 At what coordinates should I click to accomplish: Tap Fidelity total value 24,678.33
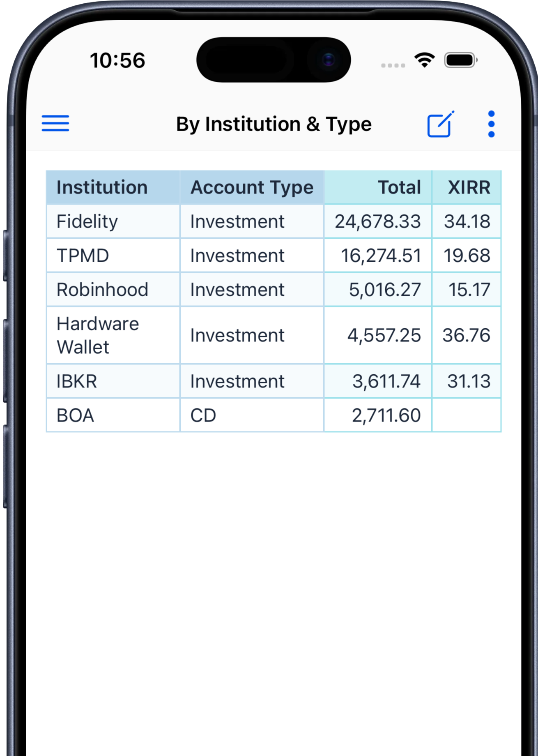click(378, 221)
